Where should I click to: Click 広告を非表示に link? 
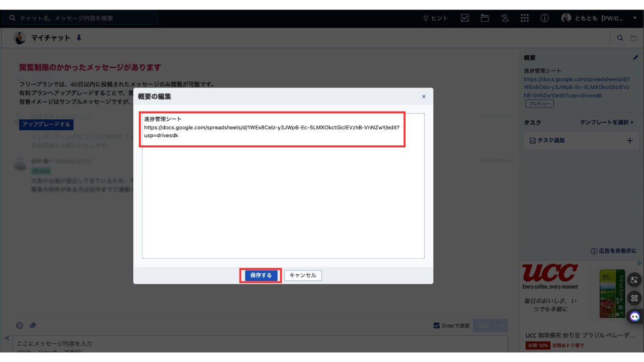coord(614,251)
